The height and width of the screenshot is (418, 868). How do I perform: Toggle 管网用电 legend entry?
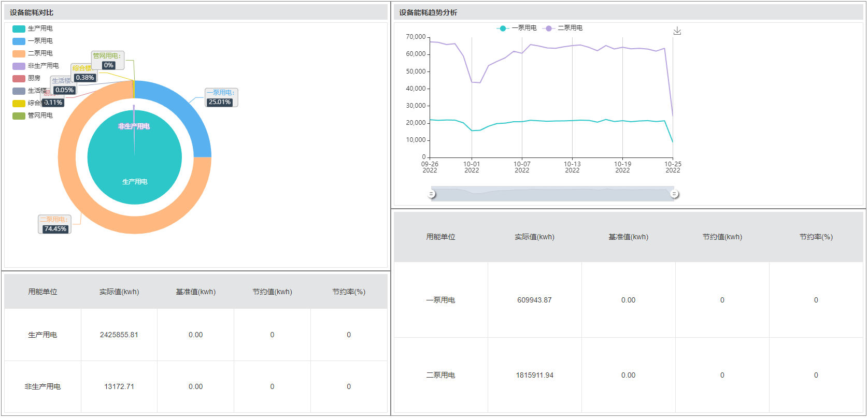click(x=33, y=116)
